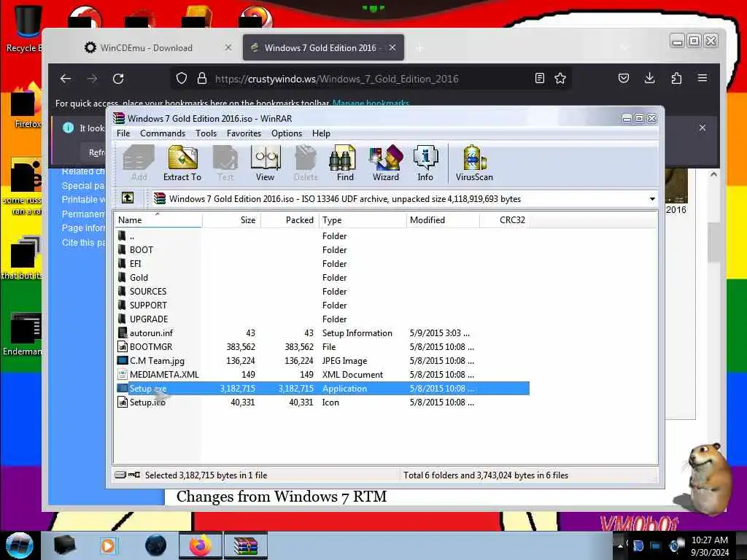Click the Firefox URL address field
Viewport: 747px width, 560px height.
point(371,79)
